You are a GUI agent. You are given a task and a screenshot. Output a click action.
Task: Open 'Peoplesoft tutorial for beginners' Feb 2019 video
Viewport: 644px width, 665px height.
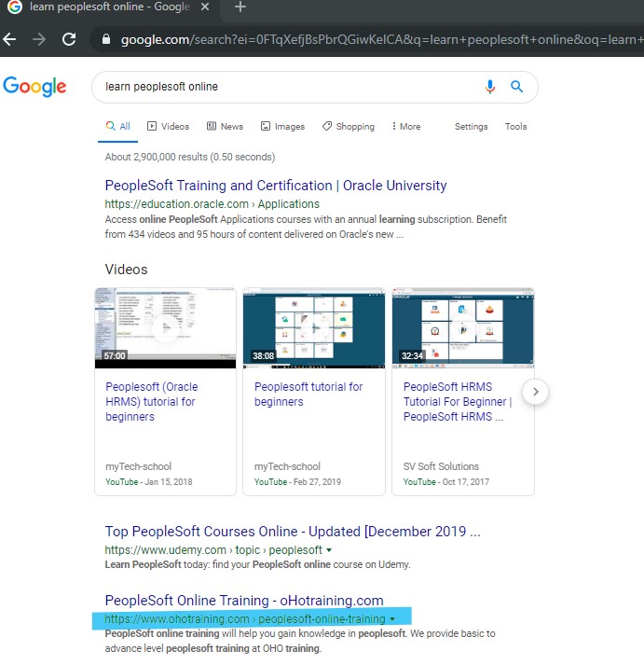click(x=308, y=394)
